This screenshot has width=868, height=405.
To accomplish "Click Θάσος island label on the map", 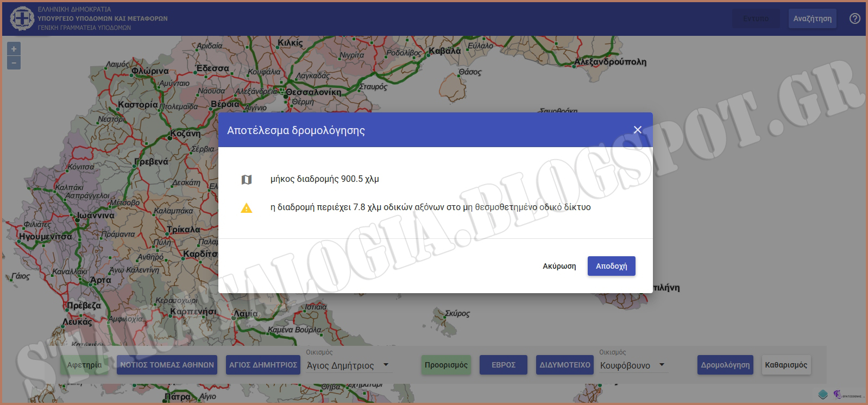I will pyautogui.click(x=470, y=72).
